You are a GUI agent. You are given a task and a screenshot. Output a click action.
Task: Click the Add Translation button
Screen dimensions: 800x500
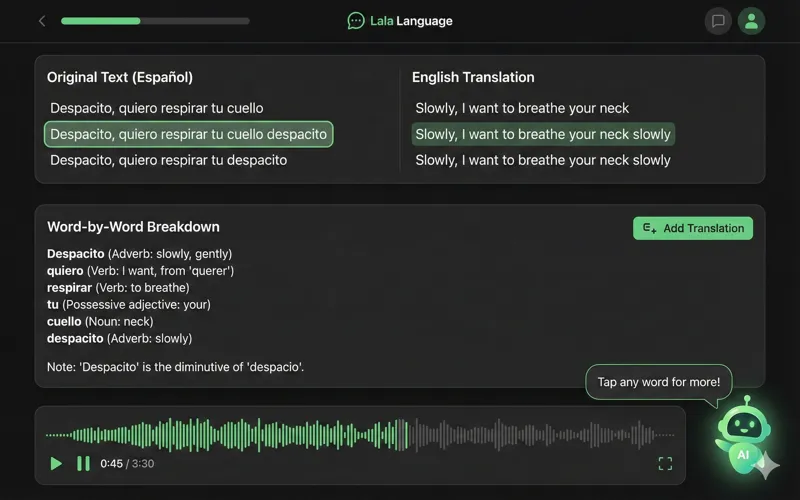(x=693, y=228)
